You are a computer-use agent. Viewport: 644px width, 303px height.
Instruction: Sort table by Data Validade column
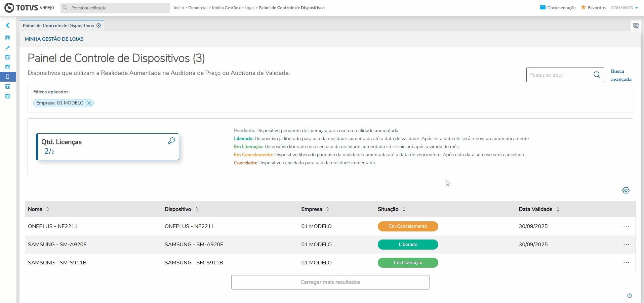point(558,209)
